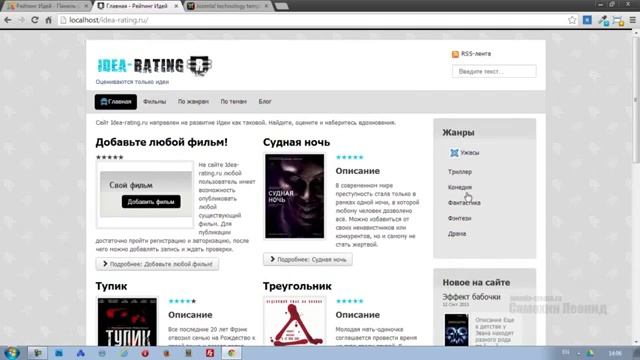Open the По темам menu item
The width and height of the screenshot is (640, 360).
[233, 102]
